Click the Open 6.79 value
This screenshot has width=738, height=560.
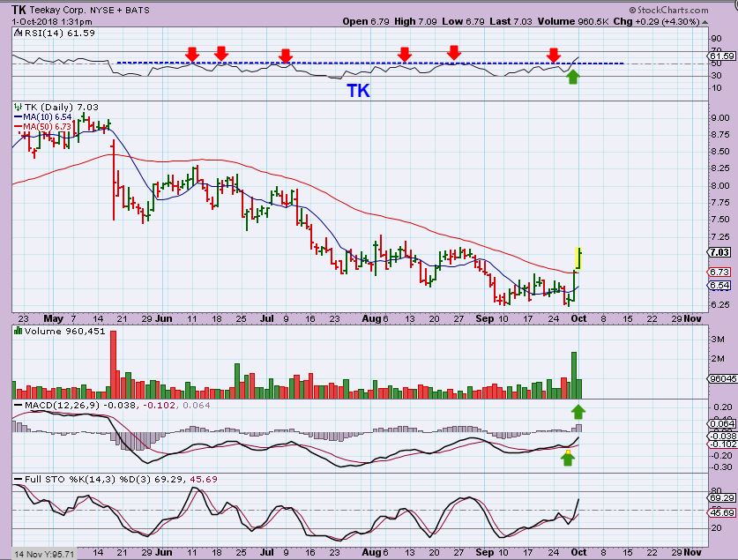coord(366,21)
